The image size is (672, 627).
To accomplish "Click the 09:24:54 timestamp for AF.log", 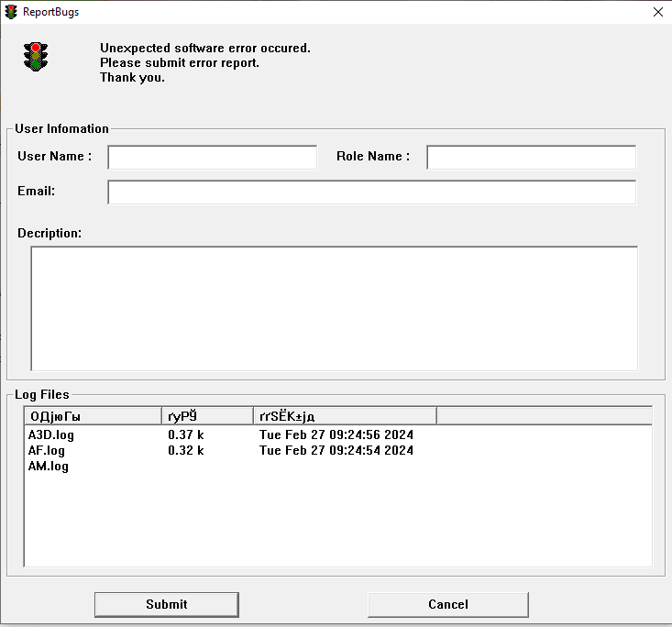I will pos(336,451).
